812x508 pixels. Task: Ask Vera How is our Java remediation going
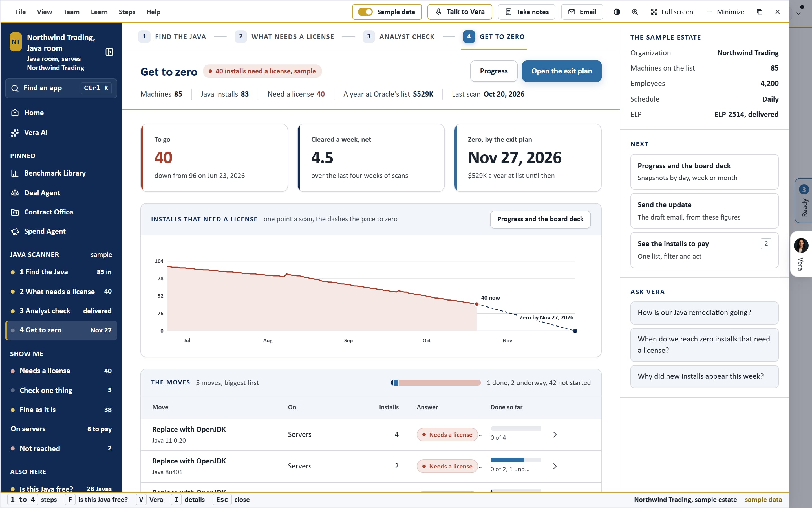(x=704, y=313)
